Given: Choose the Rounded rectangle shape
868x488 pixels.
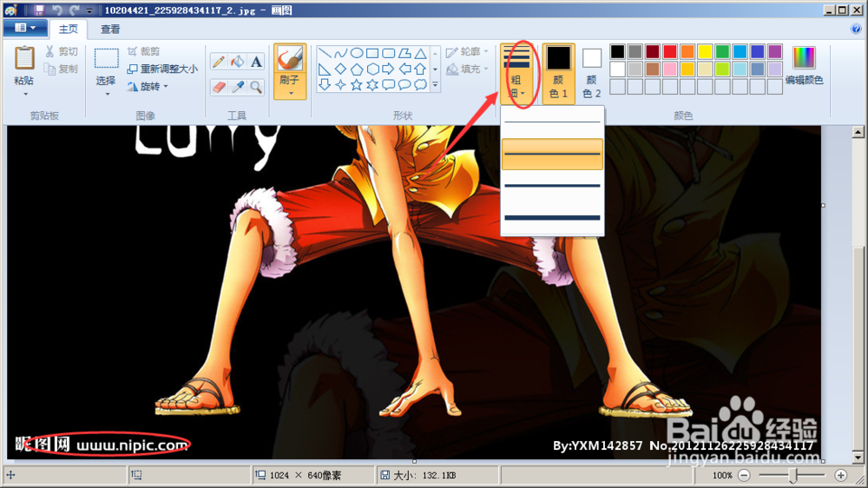Looking at the screenshot, I should (389, 53).
